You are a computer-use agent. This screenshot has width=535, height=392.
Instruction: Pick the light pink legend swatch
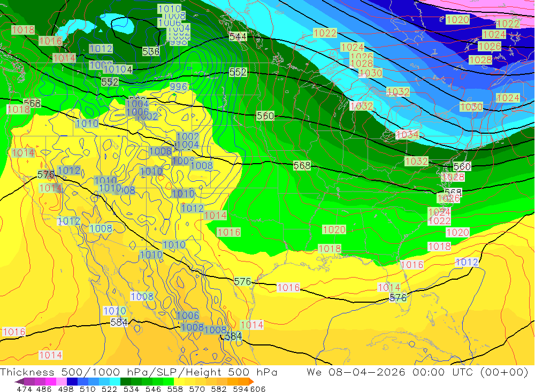[62, 381]
